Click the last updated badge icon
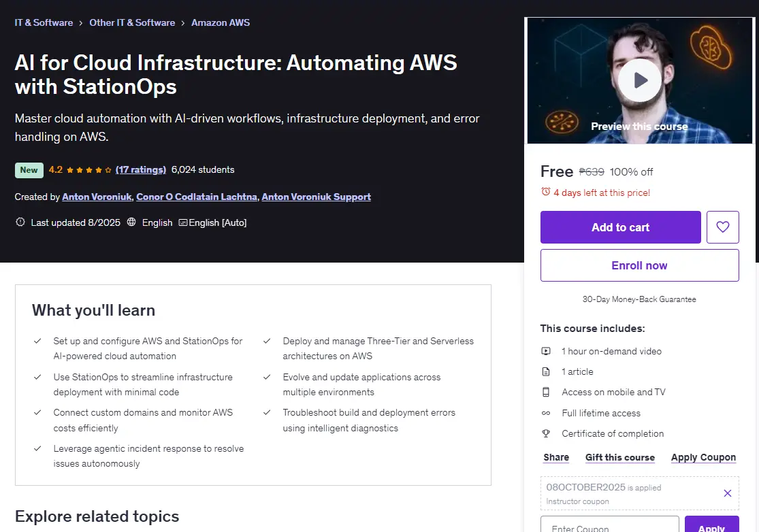The height and width of the screenshot is (532, 759). click(x=20, y=222)
